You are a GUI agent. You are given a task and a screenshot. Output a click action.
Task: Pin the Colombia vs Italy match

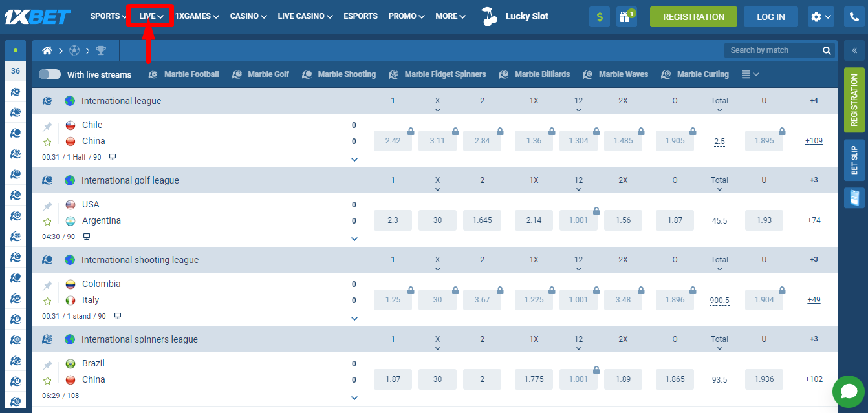(x=47, y=286)
